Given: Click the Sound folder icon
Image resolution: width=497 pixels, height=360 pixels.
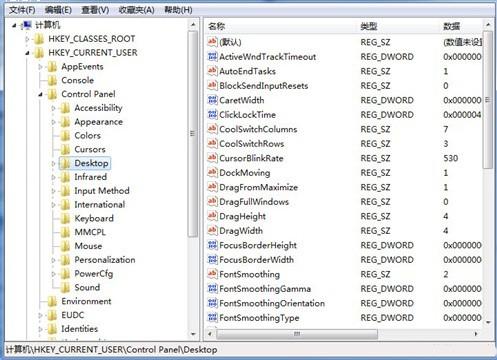Looking at the screenshot, I should coord(66,287).
